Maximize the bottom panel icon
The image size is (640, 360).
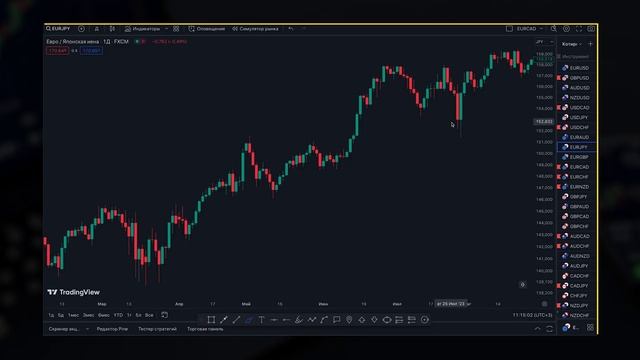(549, 329)
